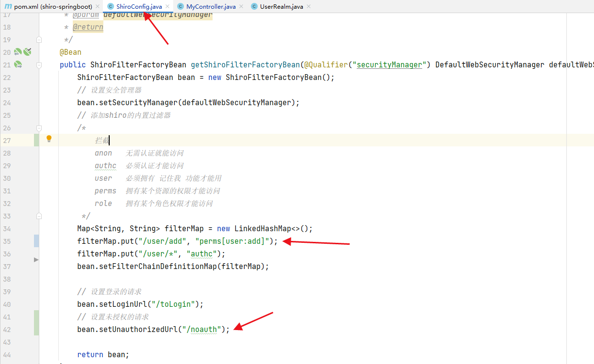Click the @Bean annotation
Viewport: 594px width, 364px height.
click(70, 52)
